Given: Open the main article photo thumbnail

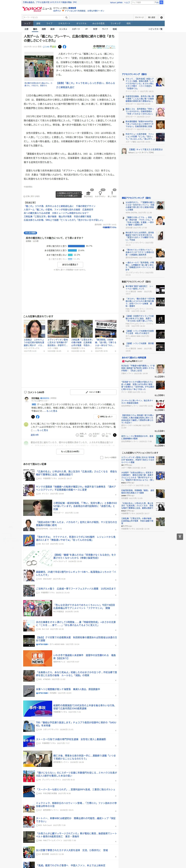Looking at the screenshot, I should coord(39,66).
